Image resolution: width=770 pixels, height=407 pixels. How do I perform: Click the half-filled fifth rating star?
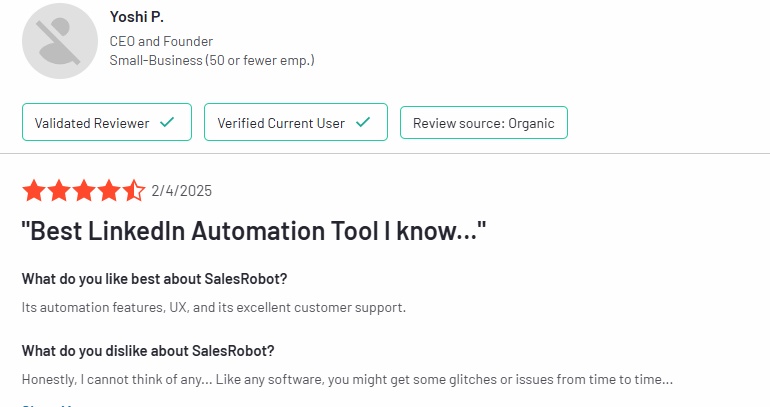(134, 190)
